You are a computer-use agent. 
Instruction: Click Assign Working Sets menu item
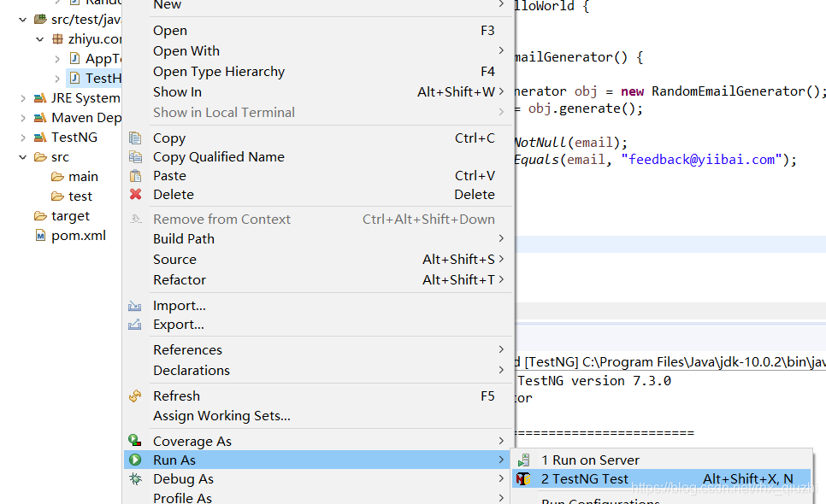point(221,416)
